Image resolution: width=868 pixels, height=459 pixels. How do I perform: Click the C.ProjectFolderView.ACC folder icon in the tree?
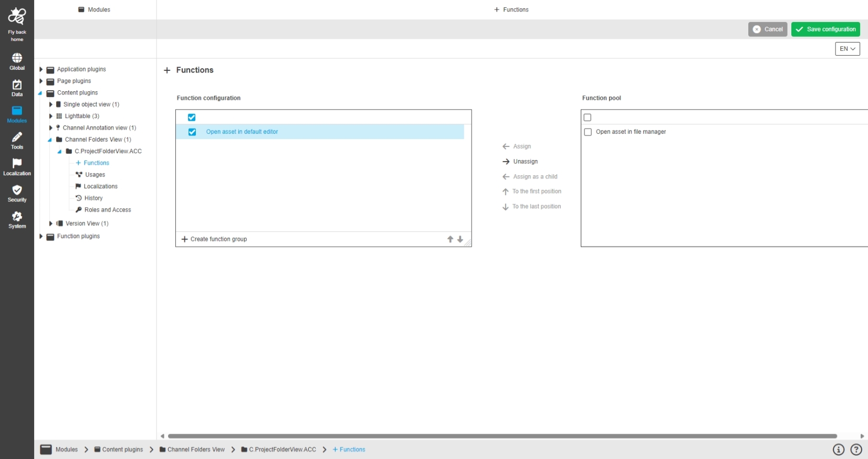pyautogui.click(x=69, y=151)
